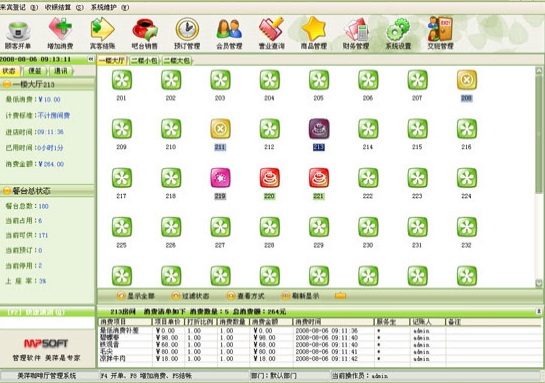Select free table 224

click(467, 178)
